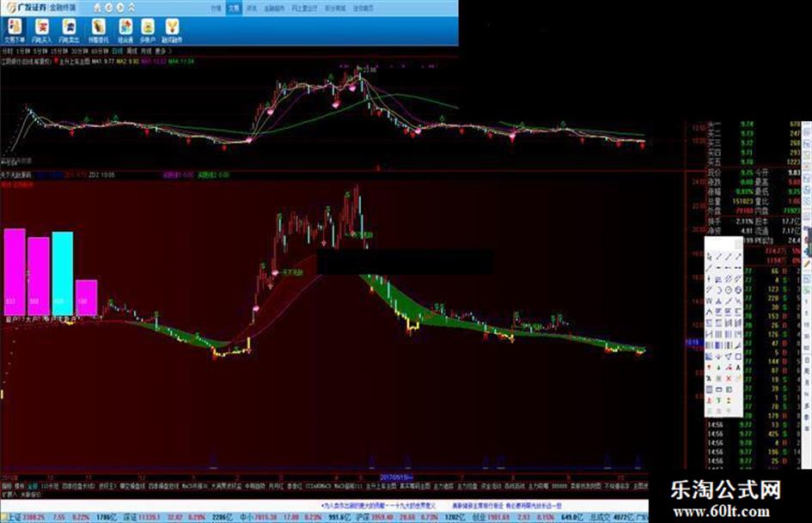
Task: Switch to 15分钟 period tab
Action: coord(59,52)
